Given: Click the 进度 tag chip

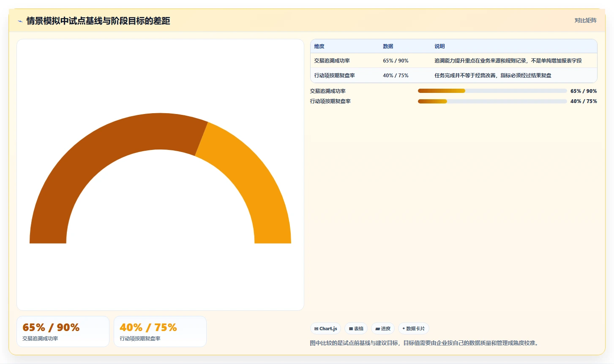Looking at the screenshot, I should tap(383, 329).
